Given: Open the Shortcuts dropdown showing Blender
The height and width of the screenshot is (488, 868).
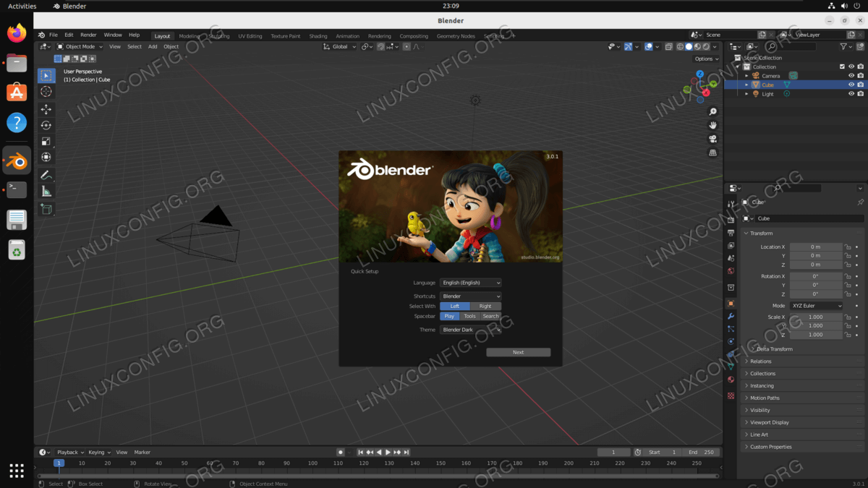Looking at the screenshot, I should [471, 296].
